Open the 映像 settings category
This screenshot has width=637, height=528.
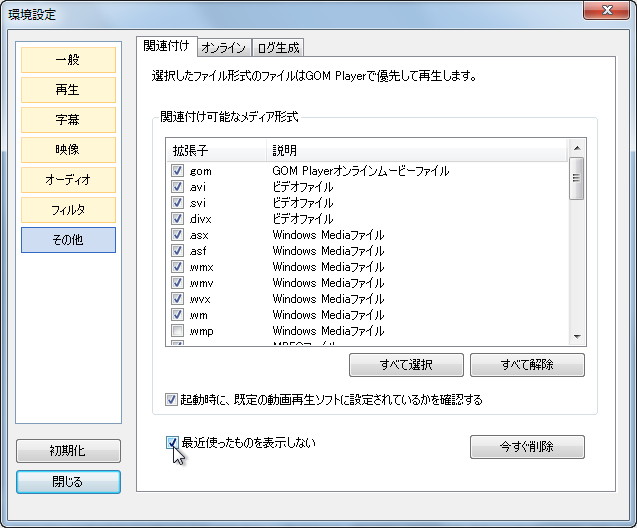pos(68,150)
